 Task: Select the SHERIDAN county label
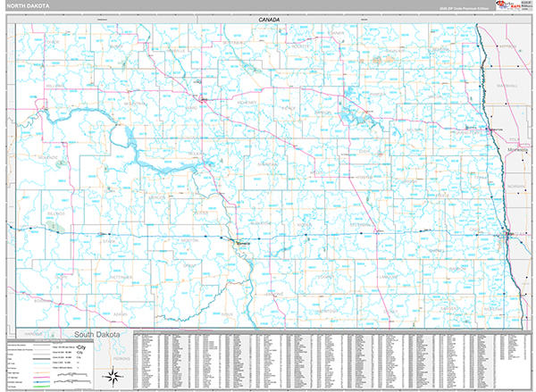pyautogui.click(x=268, y=164)
